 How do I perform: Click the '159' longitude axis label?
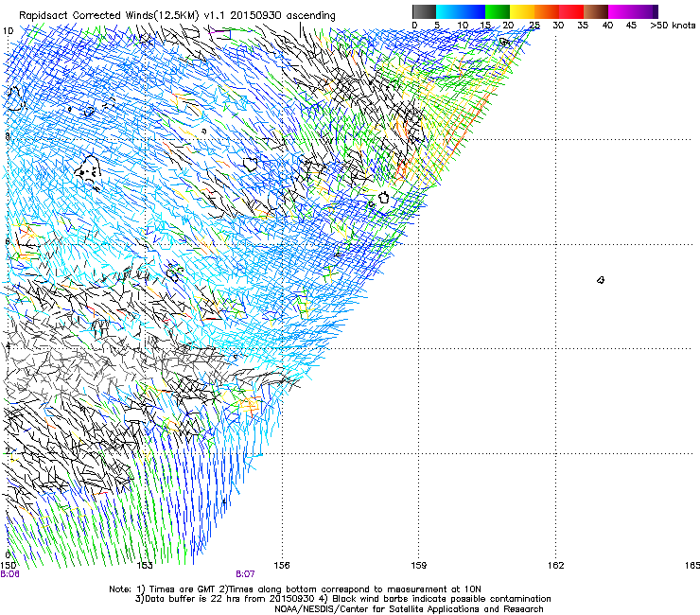coord(419,566)
